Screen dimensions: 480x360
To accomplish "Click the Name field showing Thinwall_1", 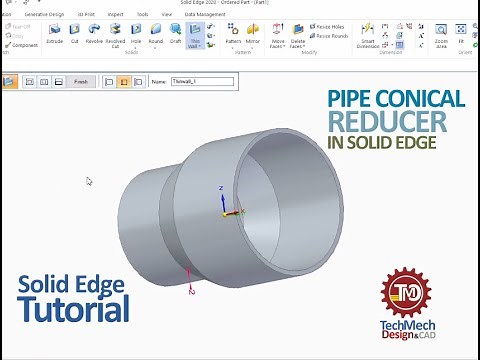I will pos(202,82).
